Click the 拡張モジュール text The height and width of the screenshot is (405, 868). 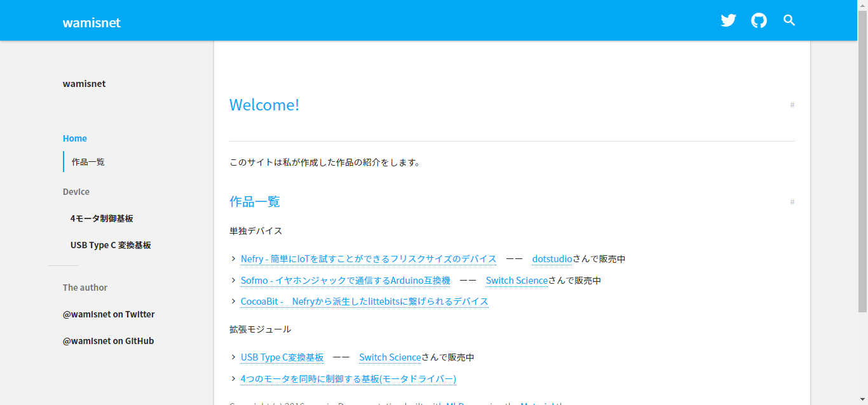pos(261,329)
